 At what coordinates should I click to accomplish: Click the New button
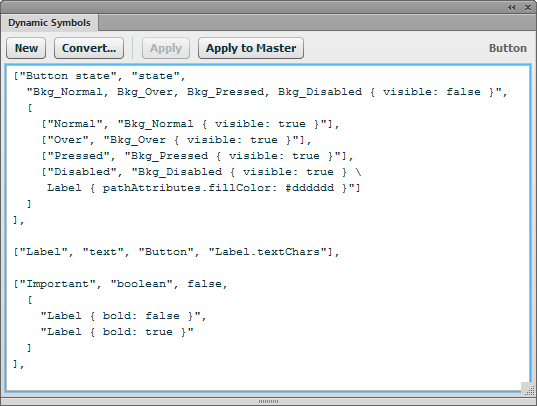tap(26, 48)
